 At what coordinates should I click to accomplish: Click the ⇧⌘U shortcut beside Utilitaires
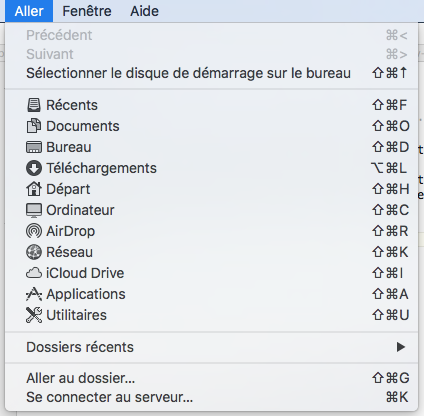pos(391,315)
